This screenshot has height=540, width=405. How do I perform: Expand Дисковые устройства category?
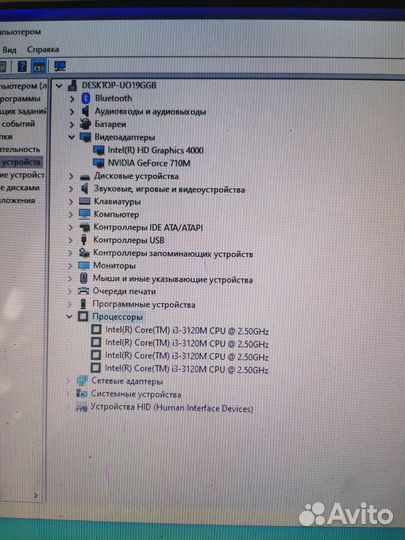click(x=71, y=176)
